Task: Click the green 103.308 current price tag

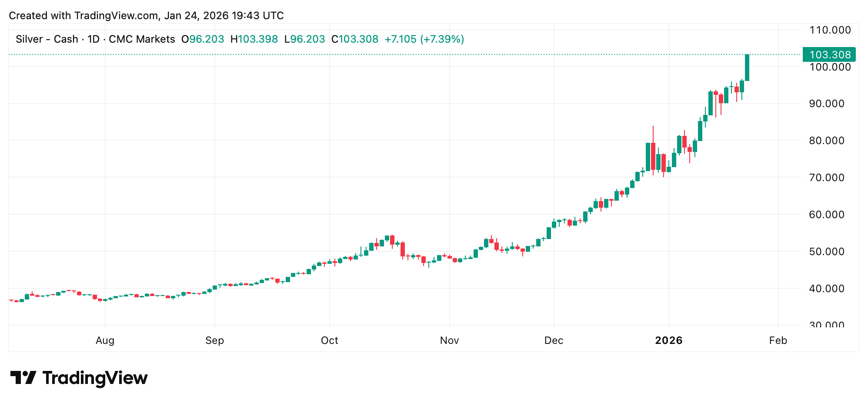Action: (x=829, y=55)
